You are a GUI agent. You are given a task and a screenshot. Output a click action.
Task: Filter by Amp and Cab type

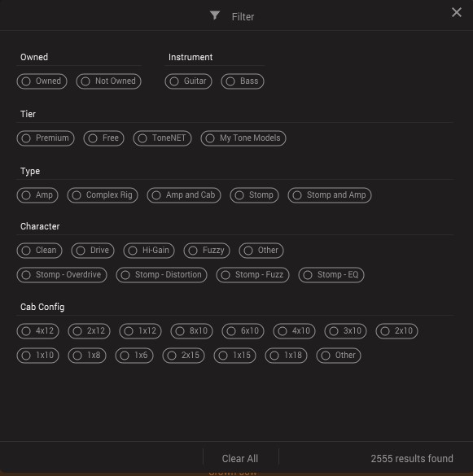pyautogui.click(x=184, y=195)
